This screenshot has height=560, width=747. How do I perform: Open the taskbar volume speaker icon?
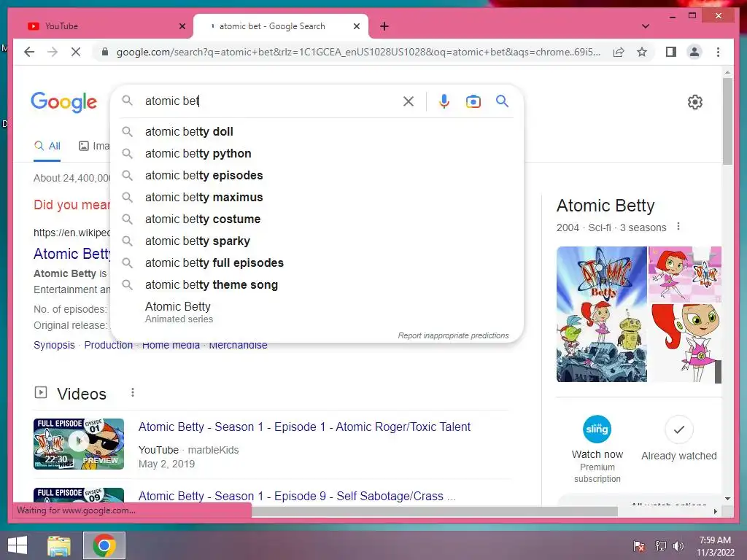point(678,546)
